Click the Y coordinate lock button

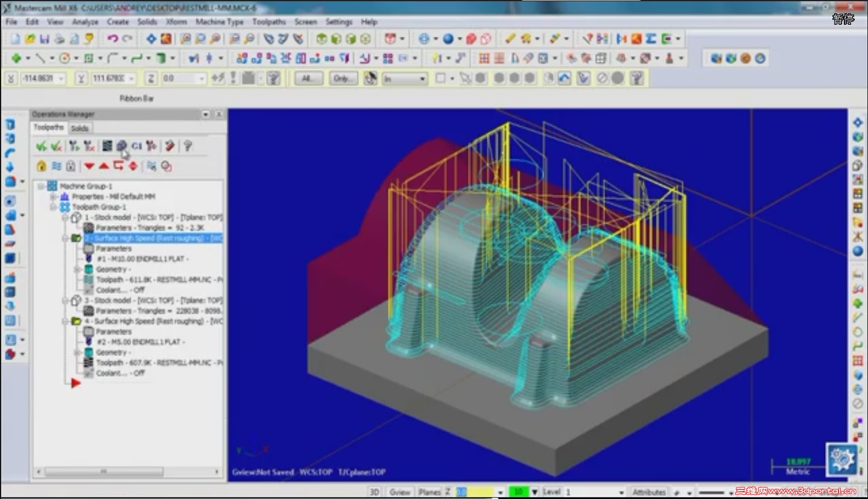coord(82,78)
